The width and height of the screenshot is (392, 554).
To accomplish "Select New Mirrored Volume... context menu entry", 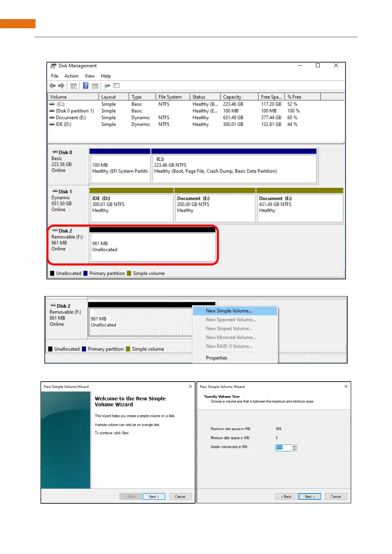I will (235, 338).
